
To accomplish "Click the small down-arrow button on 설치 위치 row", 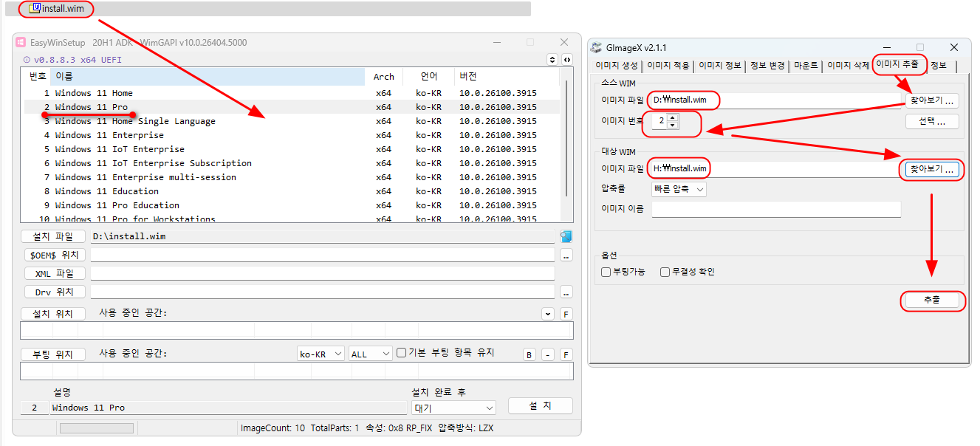I will [x=548, y=314].
